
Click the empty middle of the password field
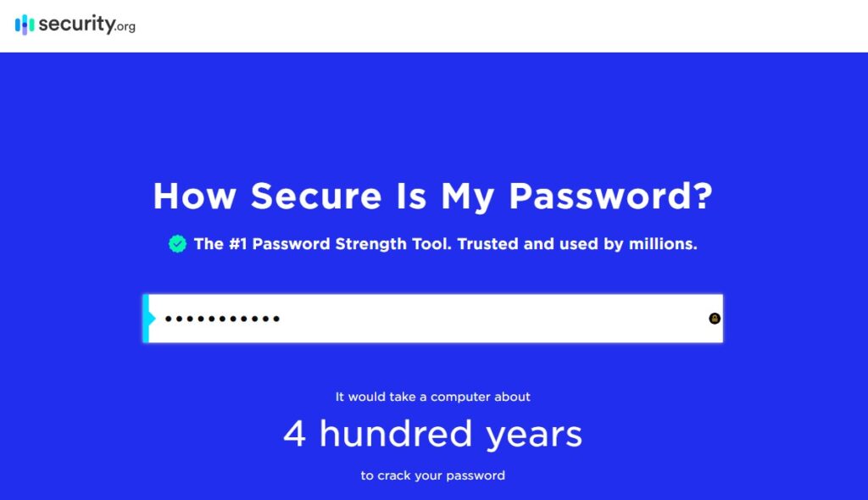point(492,319)
